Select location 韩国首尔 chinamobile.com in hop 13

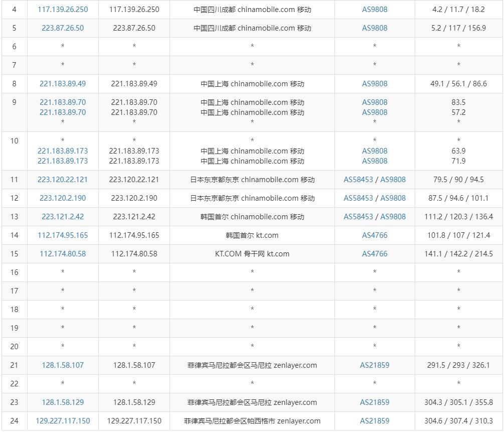[244, 217]
